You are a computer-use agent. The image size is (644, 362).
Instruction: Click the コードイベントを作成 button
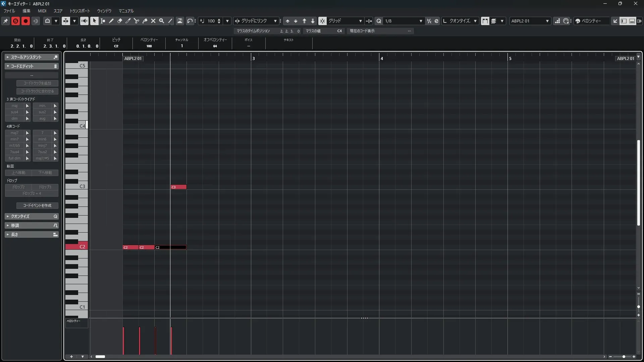pos(37,205)
